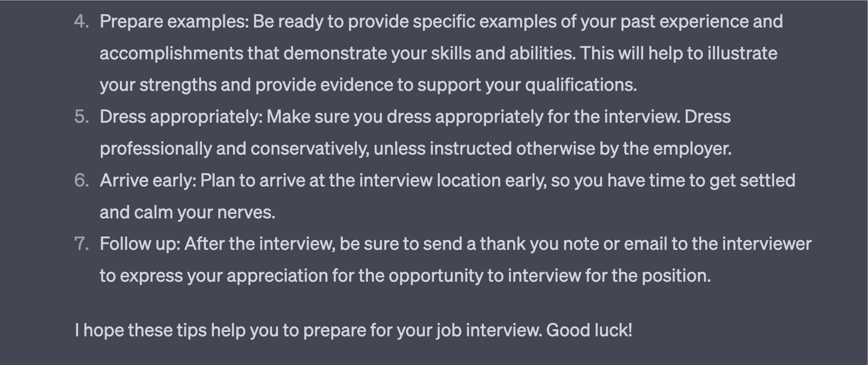Click the list number 4
Image resolution: width=868 pixels, height=365 pixels.
(81, 22)
